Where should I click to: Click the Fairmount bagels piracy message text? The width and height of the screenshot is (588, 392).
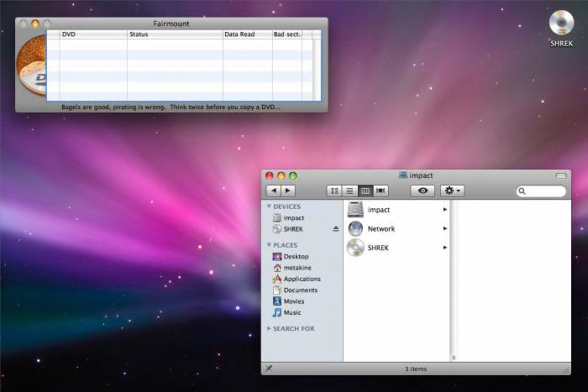171,107
